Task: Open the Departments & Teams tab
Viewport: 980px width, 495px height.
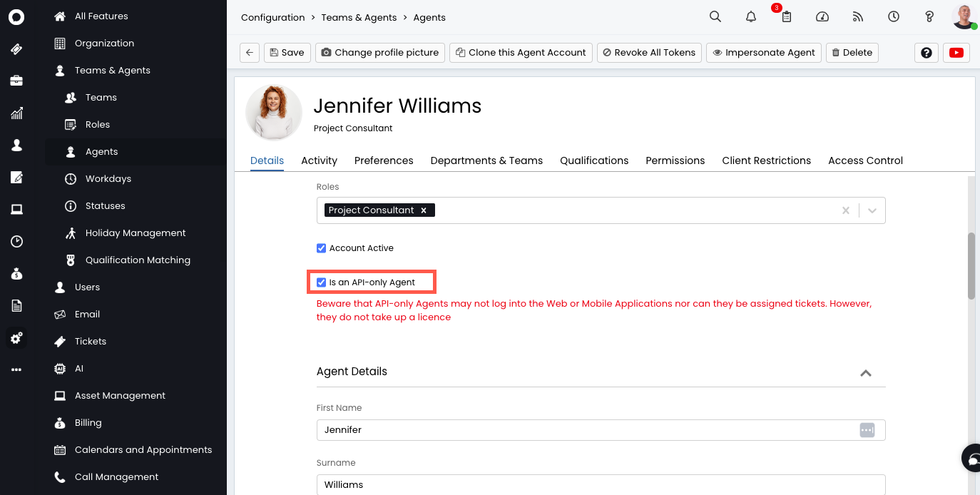Action: point(486,160)
